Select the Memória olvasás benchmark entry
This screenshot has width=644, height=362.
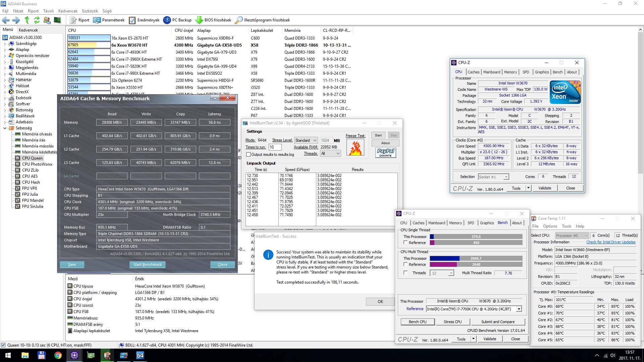click(37, 134)
